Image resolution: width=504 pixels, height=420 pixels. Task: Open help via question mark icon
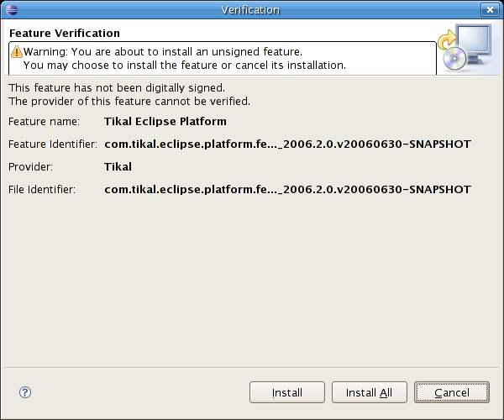tap(25, 392)
